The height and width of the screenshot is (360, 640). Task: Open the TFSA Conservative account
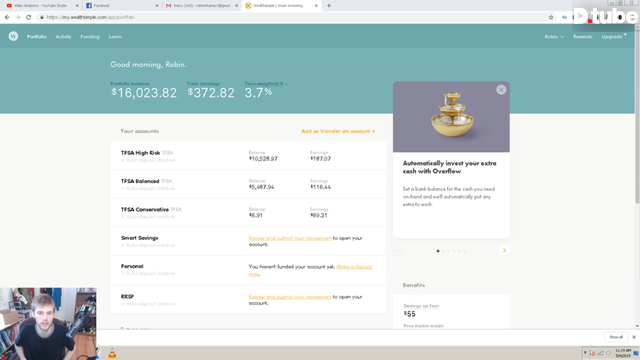pos(248,212)
